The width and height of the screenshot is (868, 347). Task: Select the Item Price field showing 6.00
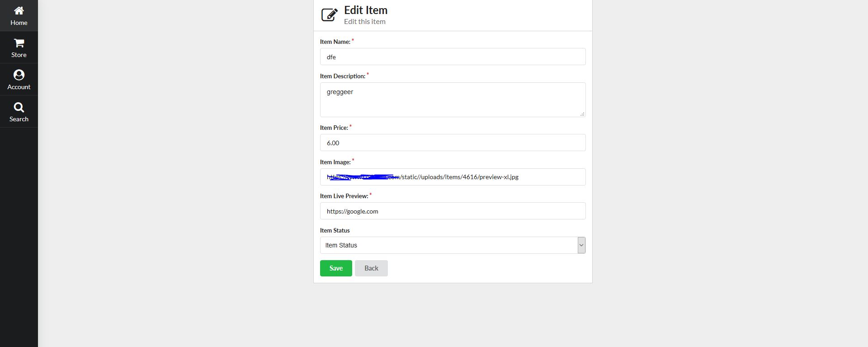(453, 143)
